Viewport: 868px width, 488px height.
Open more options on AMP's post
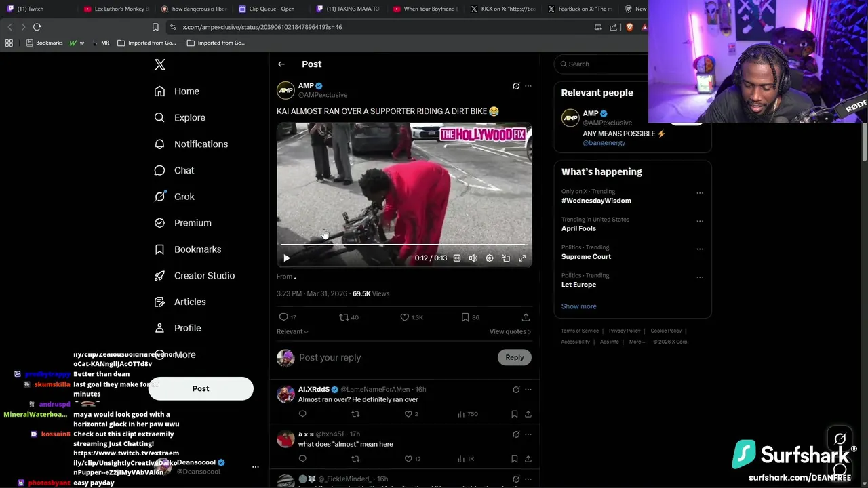click(528, 86)
